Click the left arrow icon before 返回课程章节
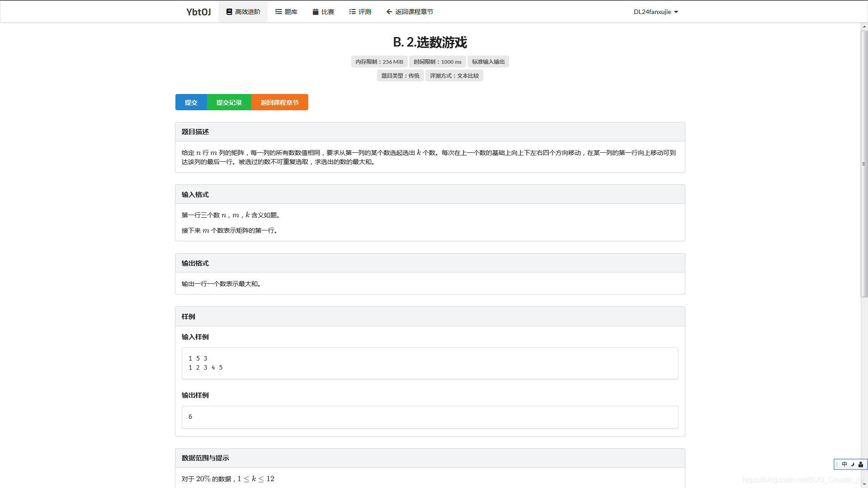This screenshot has width=868, height=488. pos(388,12)
